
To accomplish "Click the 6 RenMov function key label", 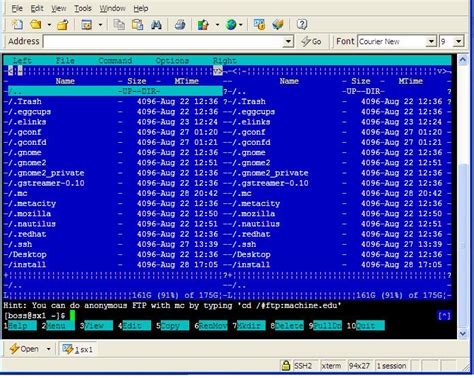I will pyautogui.click(x=211, y=326).
